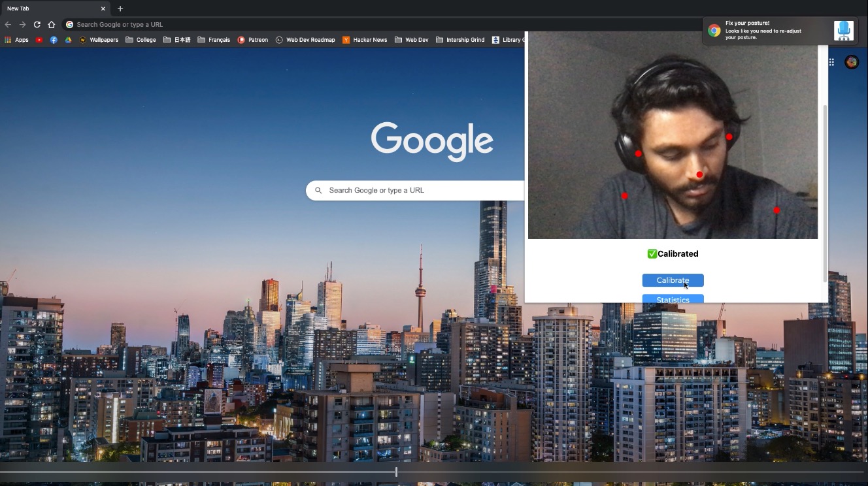Expand the Intership Grind bookmarks folder

460,40
